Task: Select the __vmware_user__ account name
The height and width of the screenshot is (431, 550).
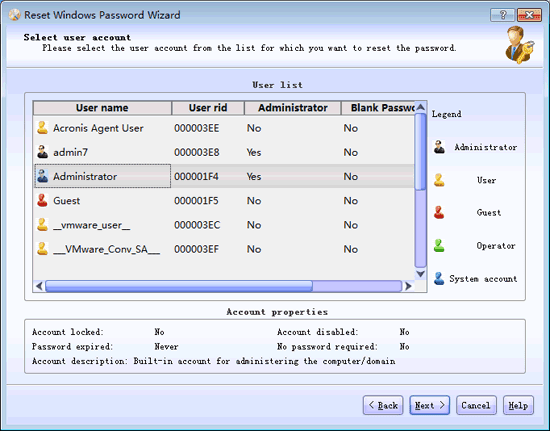Action: pos(92,225)
